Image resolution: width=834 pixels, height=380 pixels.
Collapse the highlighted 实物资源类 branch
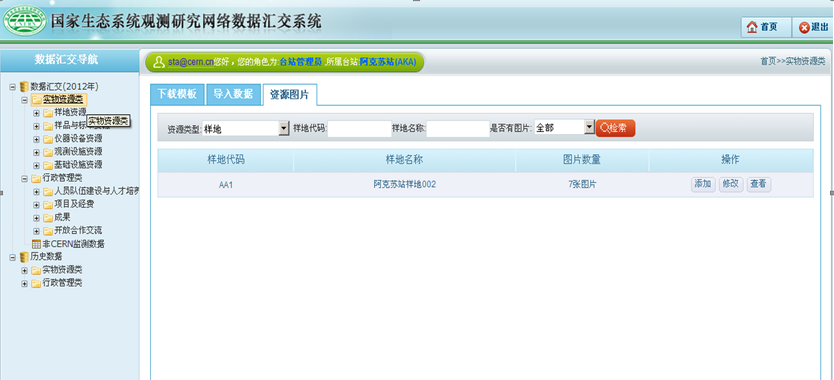(24, 100)
